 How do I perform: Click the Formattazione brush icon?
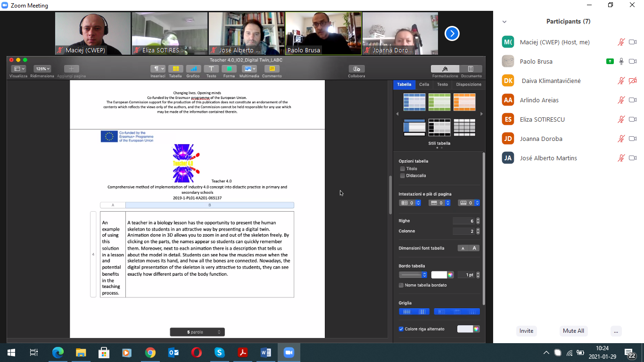(x=444, y=69)
